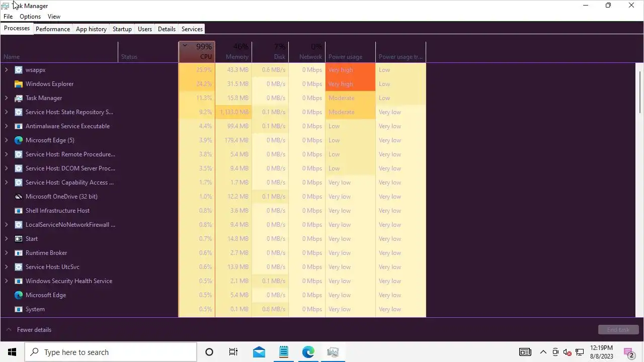Click the Service Host: UtcSvc gear icon
644x362 pixels.
click(19, 267)
